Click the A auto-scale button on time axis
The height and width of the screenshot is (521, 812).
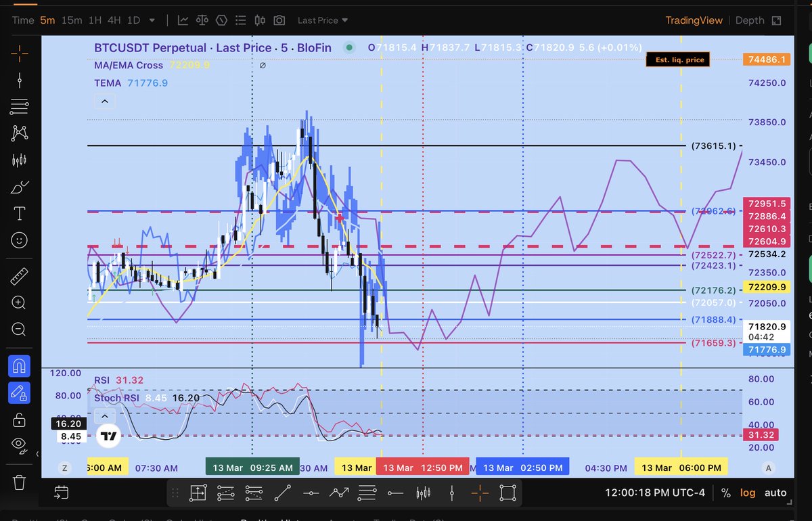[x=768, y=468]
